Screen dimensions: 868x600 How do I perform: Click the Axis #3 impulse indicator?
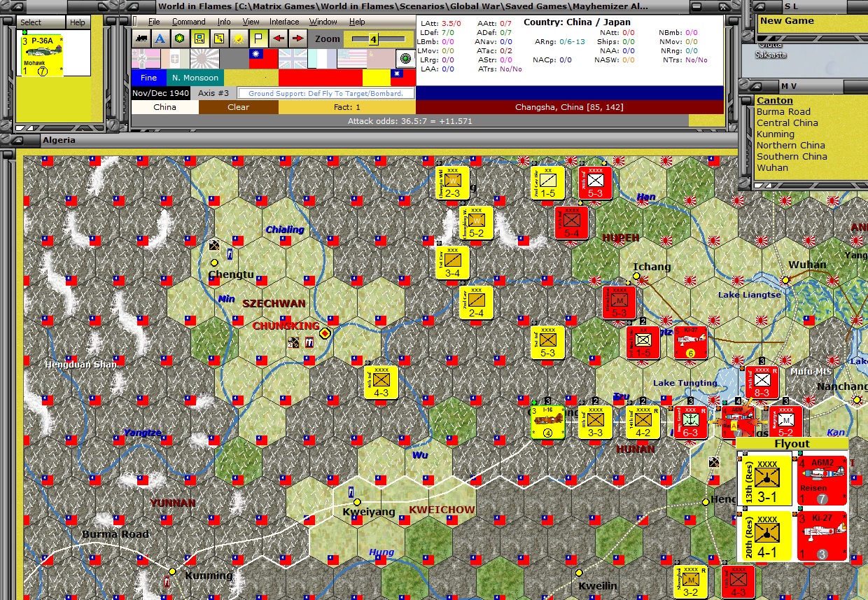tap(213, 92)
